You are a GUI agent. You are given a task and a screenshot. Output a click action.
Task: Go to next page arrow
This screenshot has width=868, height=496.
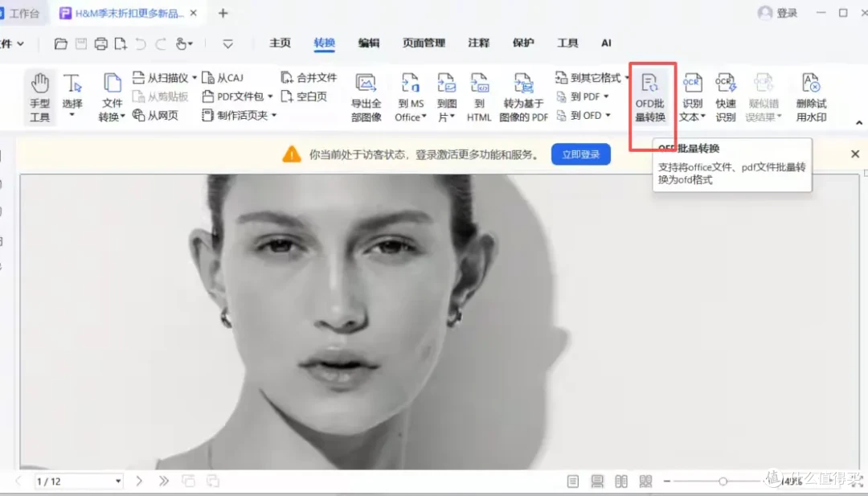(139, 481)
